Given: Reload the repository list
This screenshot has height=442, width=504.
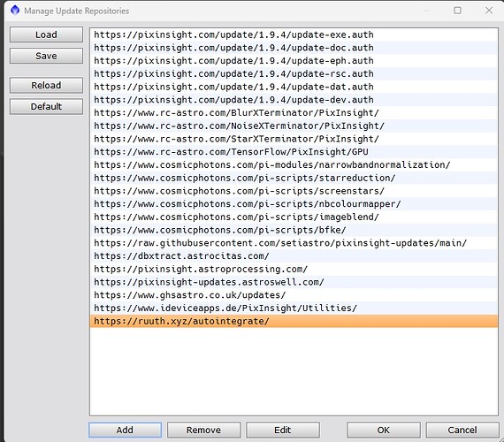Looking at the screenshot, I should tap(46, 86).
